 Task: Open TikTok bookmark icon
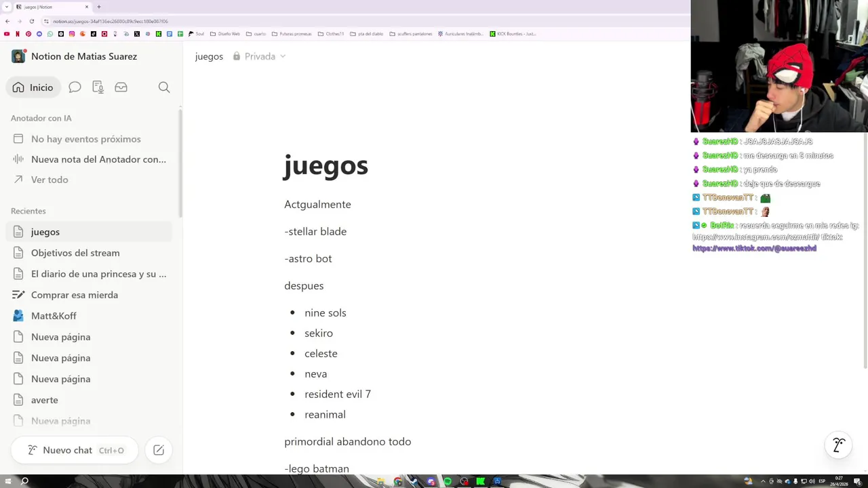pyautogui.click(x=94, y=34)
